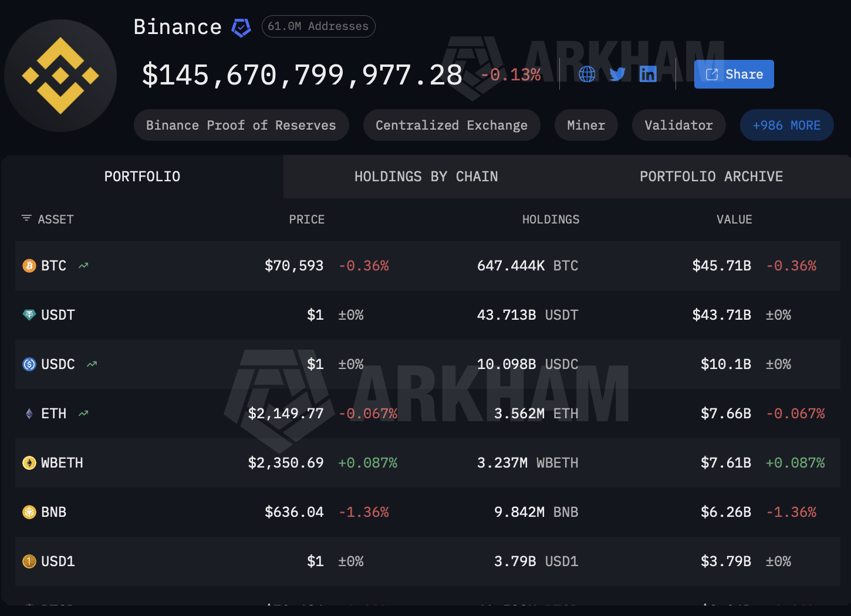Open Binance's LinkedIn page icon
The height and width of the screenshot is (616, 851).
(x=648, y=74)
